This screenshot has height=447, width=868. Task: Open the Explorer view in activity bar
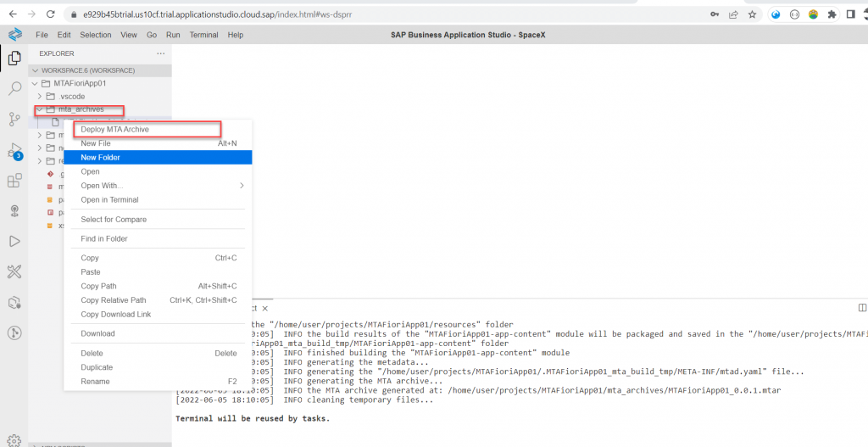[15, 58]
